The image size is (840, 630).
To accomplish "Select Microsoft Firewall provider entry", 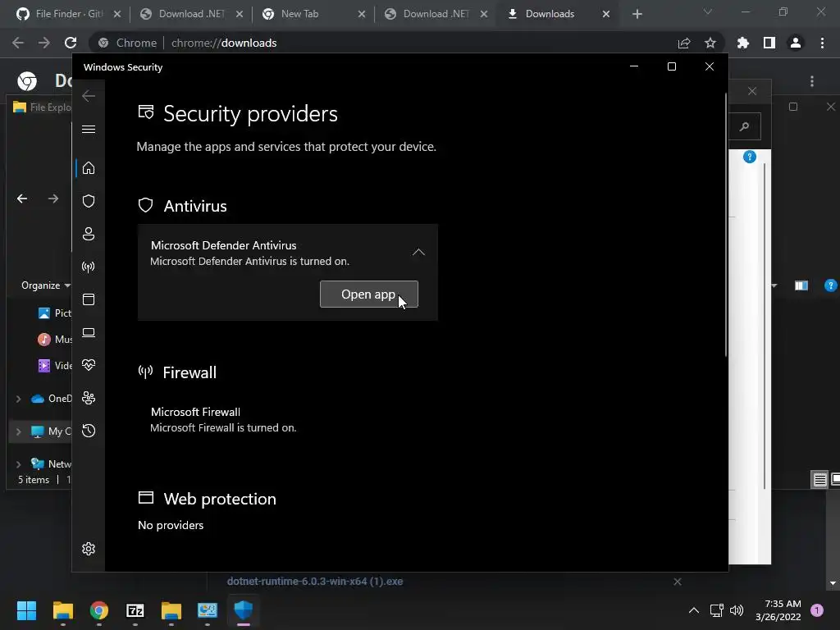I will pos(223,419).
